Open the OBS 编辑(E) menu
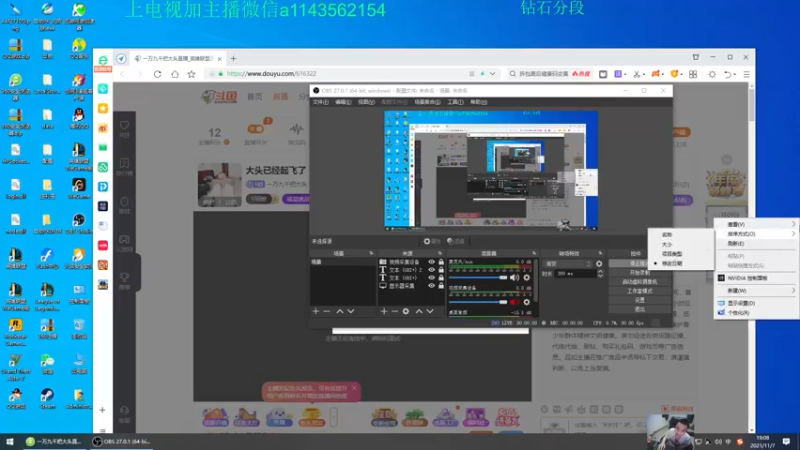This screenshot has height=450, width=800. coord(343,102)
